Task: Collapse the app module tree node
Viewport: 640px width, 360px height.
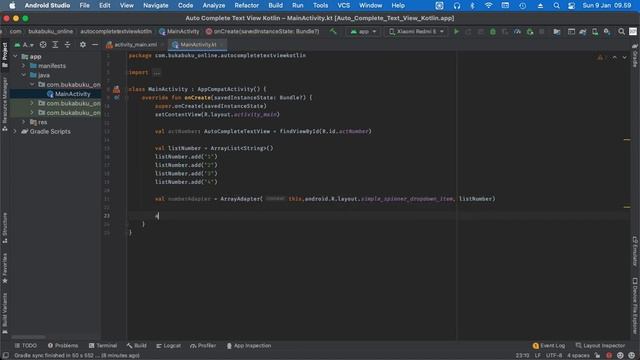Action: point(16,56)
